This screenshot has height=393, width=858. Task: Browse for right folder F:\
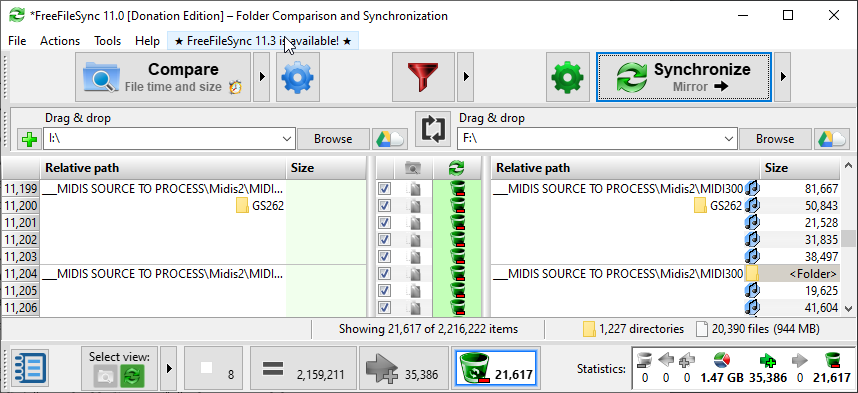coord(775,139)
